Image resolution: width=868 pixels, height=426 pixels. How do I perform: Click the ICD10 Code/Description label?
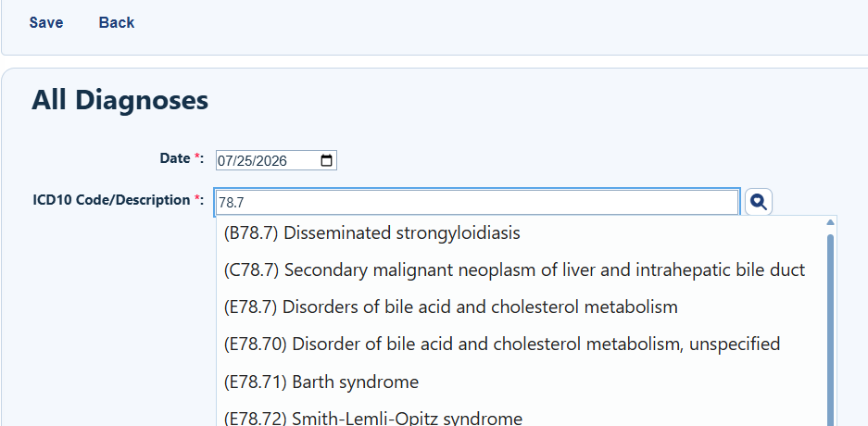[112, 200]
